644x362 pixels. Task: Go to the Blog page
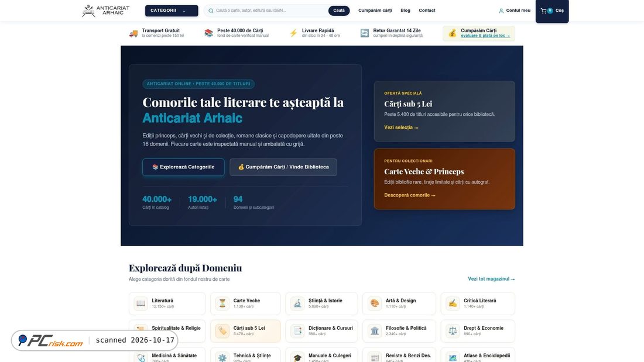pyautogui.click(x=405, y=11)
